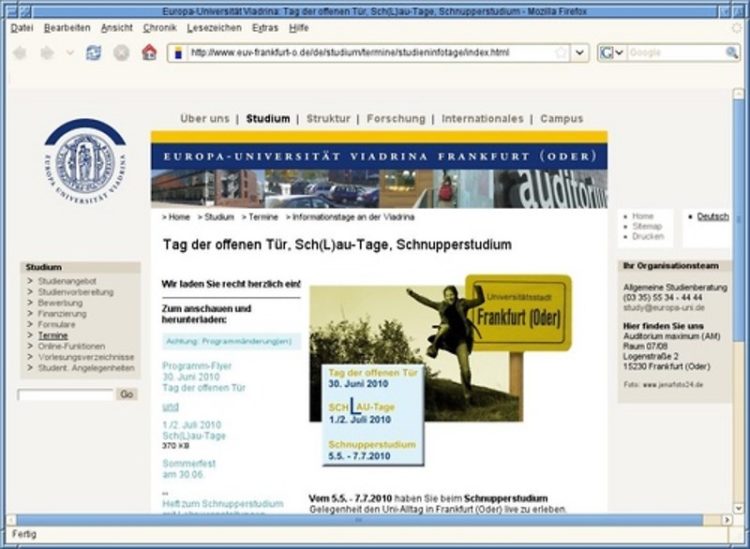Open Student. Angelegenheiten in the sidebar
The height and width of the screenshot is (549, 750).
pos(86,368)
